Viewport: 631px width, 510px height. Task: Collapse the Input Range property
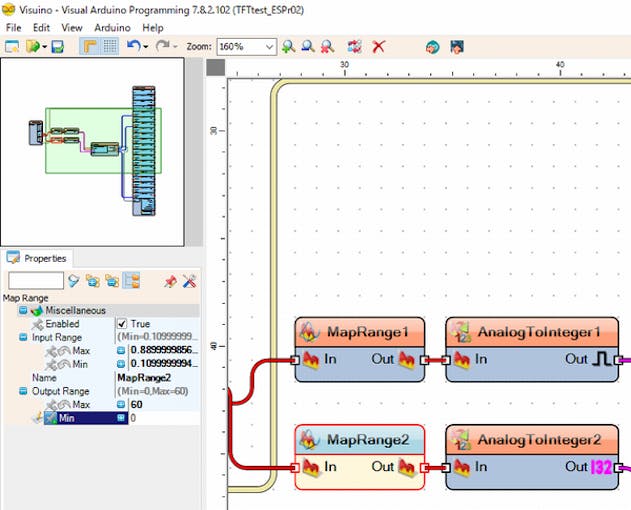[x=23, y=337]
